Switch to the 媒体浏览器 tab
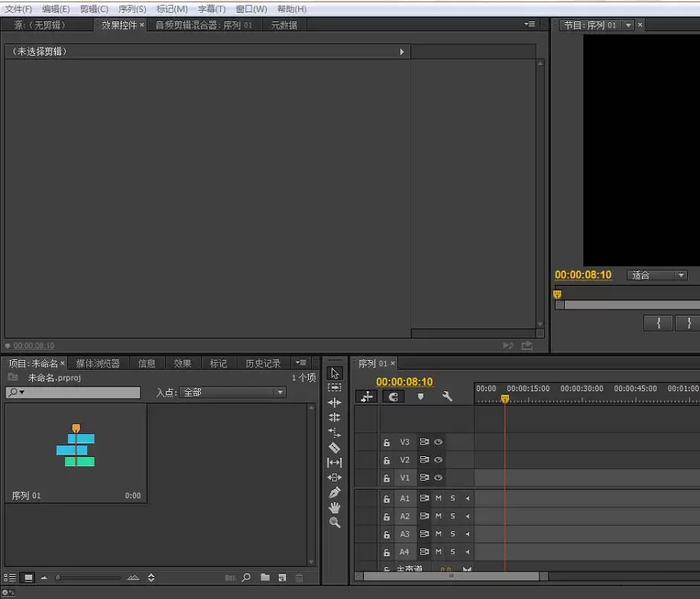This screenshot has height=599, width=700. coord(98,364)
